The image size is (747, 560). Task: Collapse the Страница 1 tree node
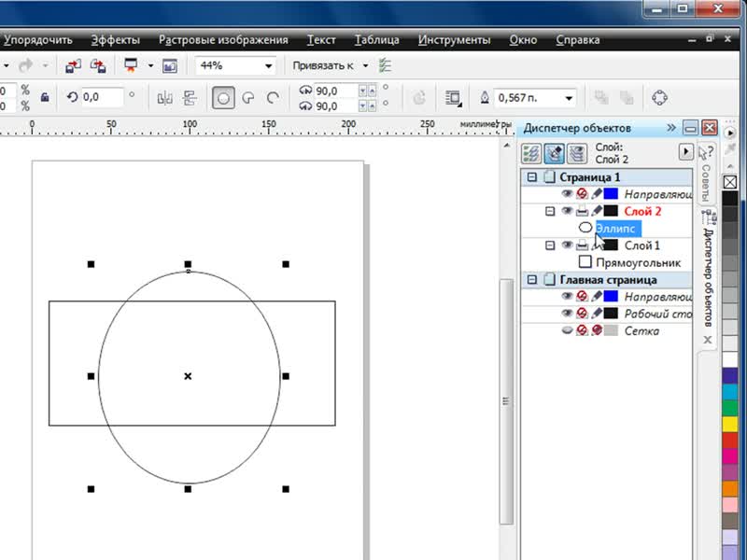[531, 177]
